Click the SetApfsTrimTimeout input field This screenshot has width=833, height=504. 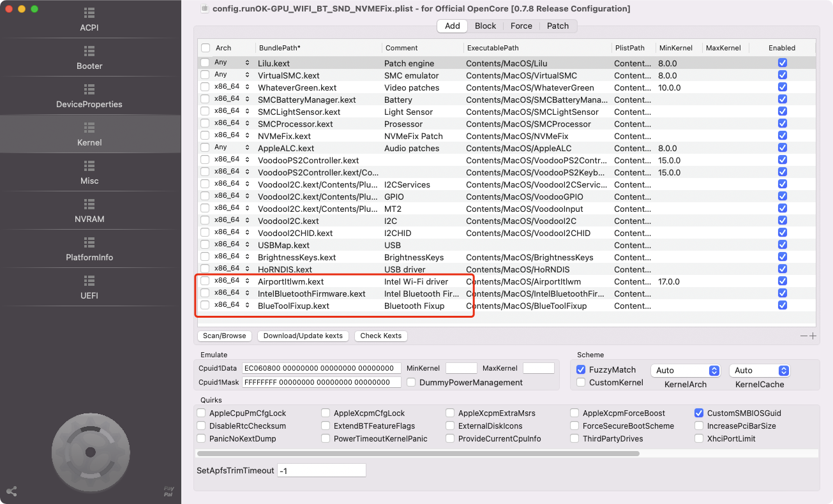tap(321, 470)
